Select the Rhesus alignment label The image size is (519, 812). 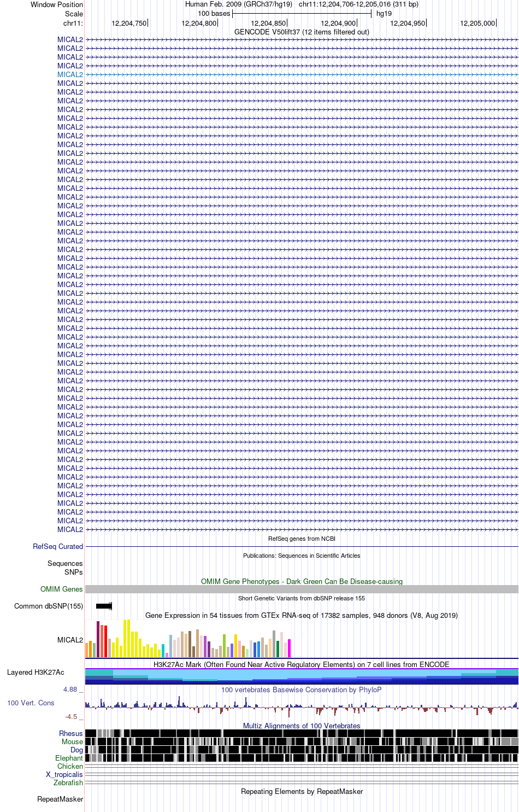coord(71,733)
